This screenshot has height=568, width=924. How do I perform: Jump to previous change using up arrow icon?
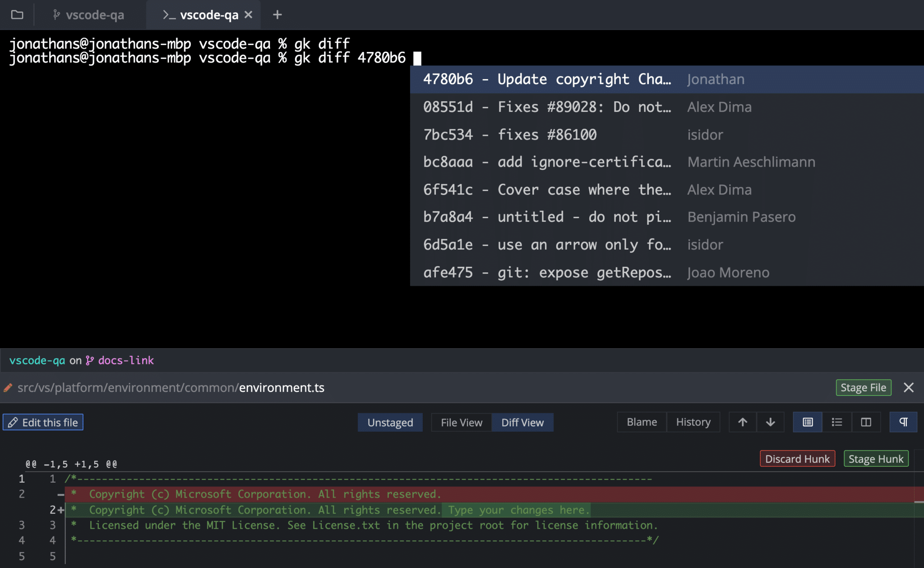742,422
